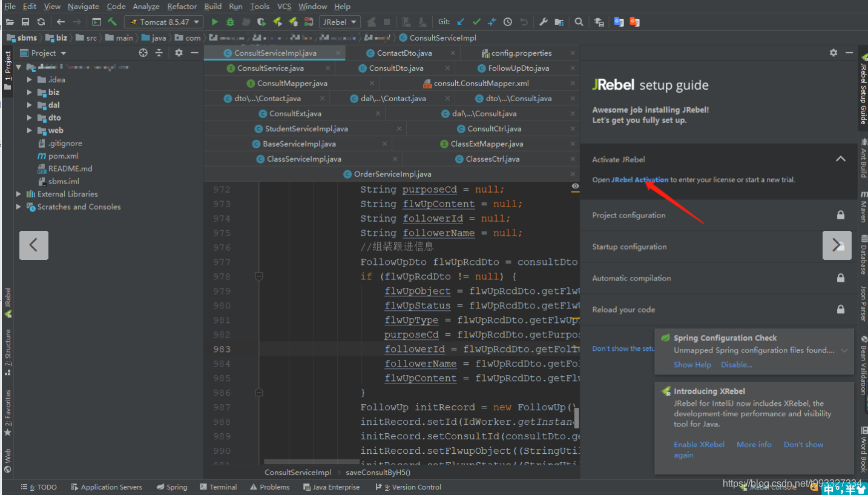868x495 pixels.
Task: Click the Open folder toolbar icon
Action: (10, 22)
